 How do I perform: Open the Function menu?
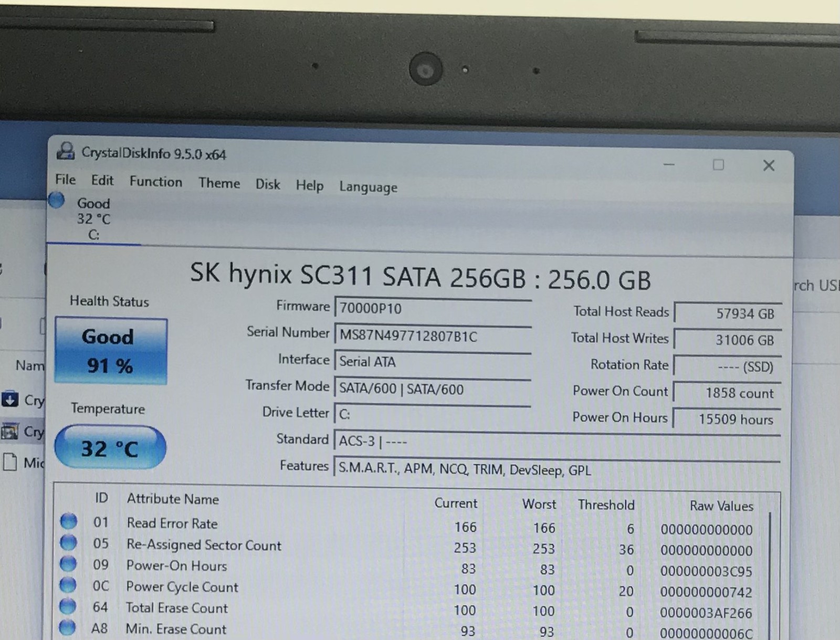click(x=156, y=182)
